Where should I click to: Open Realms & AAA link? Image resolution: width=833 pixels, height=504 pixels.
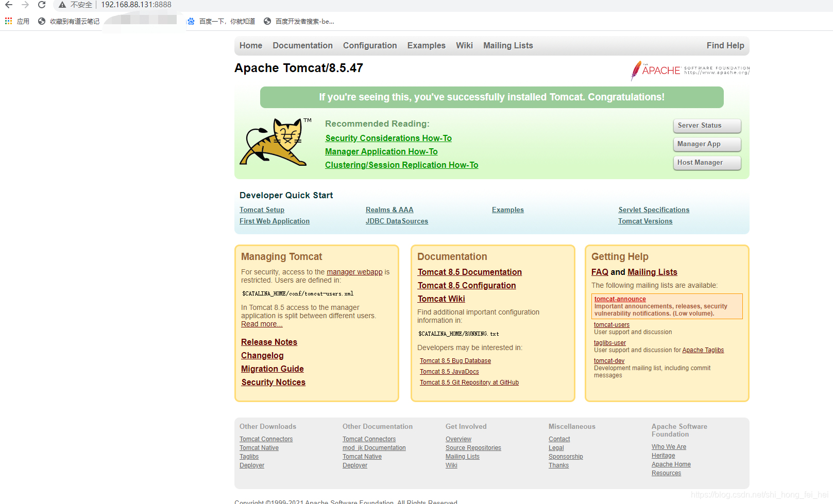click(389, 210)
